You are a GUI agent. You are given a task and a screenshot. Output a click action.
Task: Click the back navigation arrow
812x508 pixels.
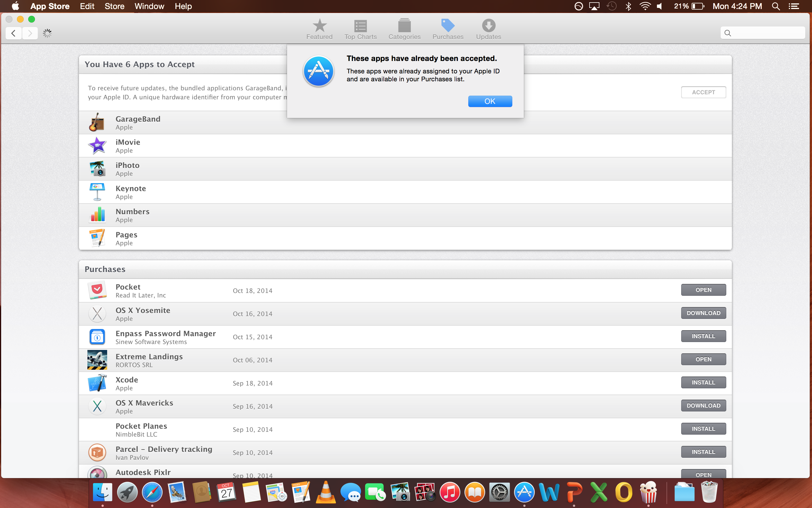14,33
